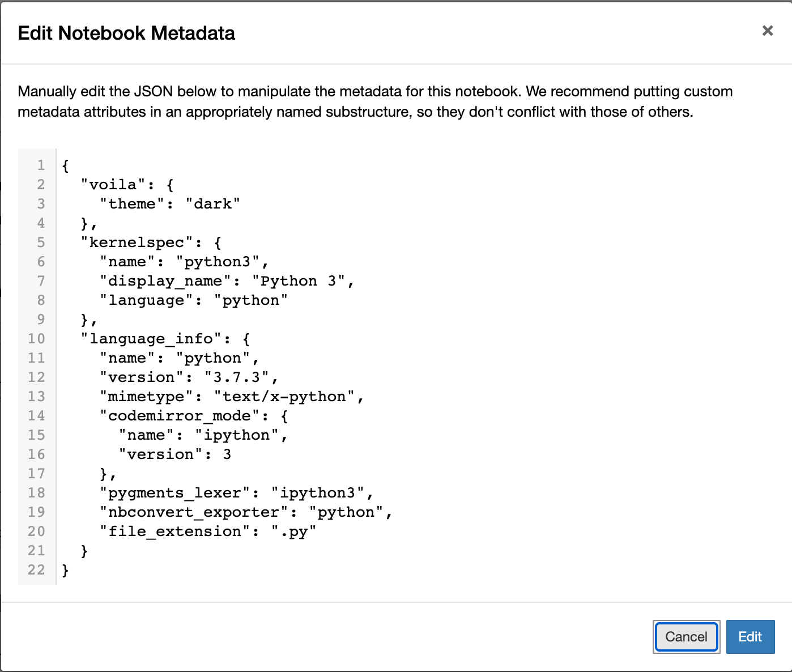This screenshot has width=792, height=672.
Task: Click the "theme": "dark" line
Action: click(x=170, y=204)
